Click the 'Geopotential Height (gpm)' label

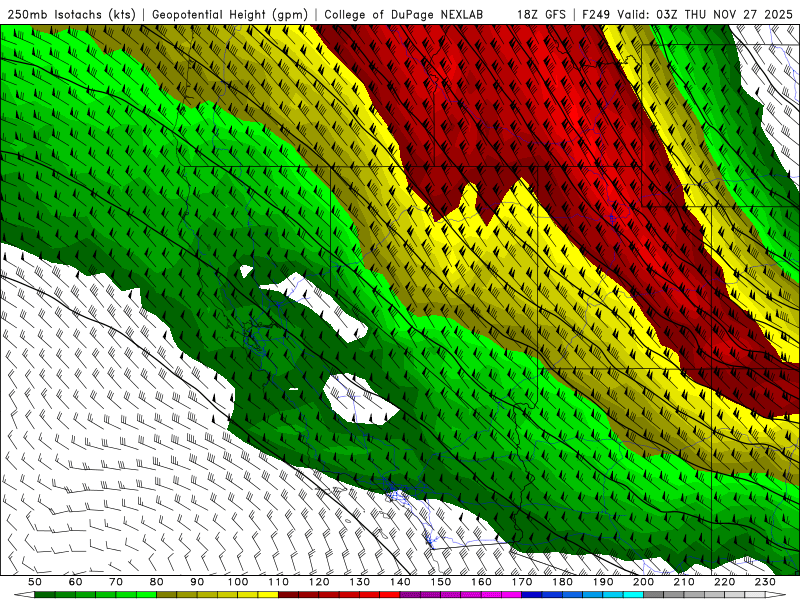point(230,14)
